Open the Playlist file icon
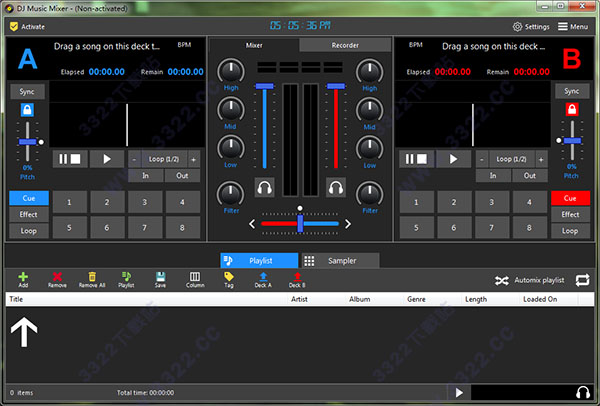600x406 pixels. point(126,277)
